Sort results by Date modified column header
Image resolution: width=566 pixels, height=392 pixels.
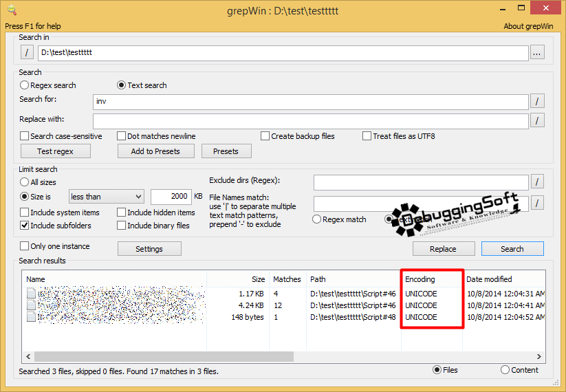(504, 279)
